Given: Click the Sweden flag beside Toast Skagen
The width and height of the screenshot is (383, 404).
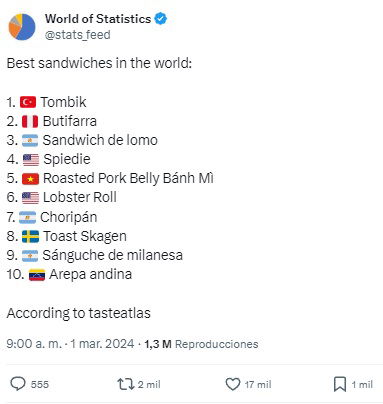Looking at the screenshot, I should click(x=30, y=236).
